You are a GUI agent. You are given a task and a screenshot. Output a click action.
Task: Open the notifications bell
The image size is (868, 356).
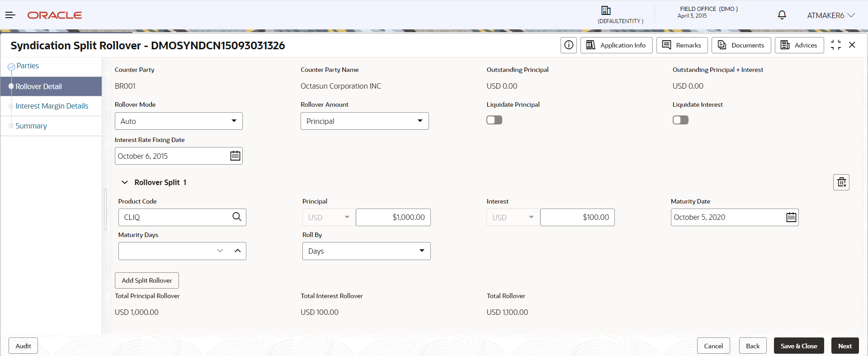(782, 15)
